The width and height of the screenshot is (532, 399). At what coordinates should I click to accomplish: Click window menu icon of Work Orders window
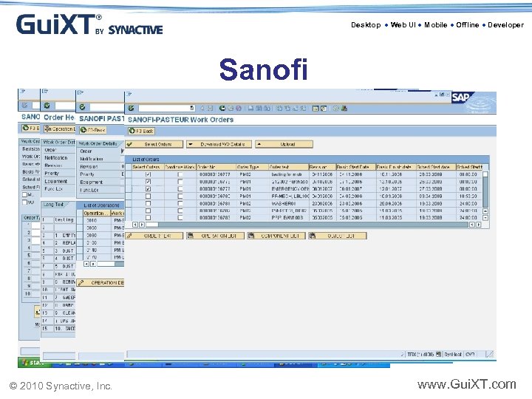[x=129, y=94]
